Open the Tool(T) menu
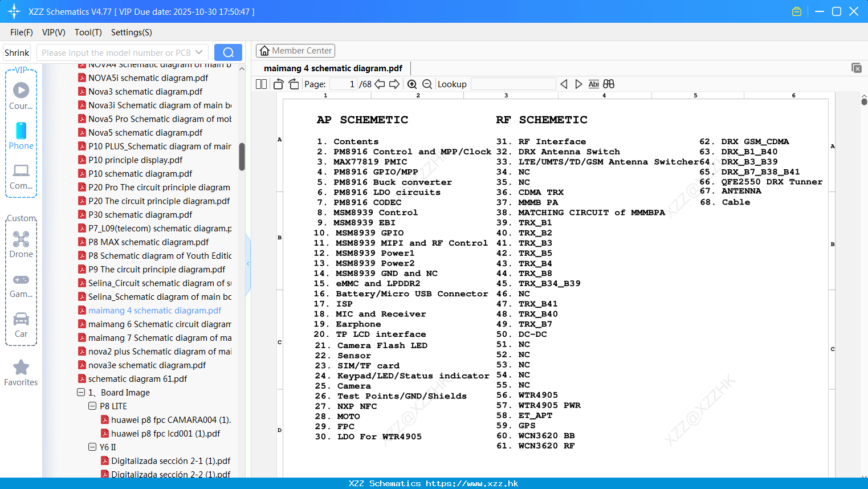Screen dimensions: 868x489 click(x=88, y=32)
